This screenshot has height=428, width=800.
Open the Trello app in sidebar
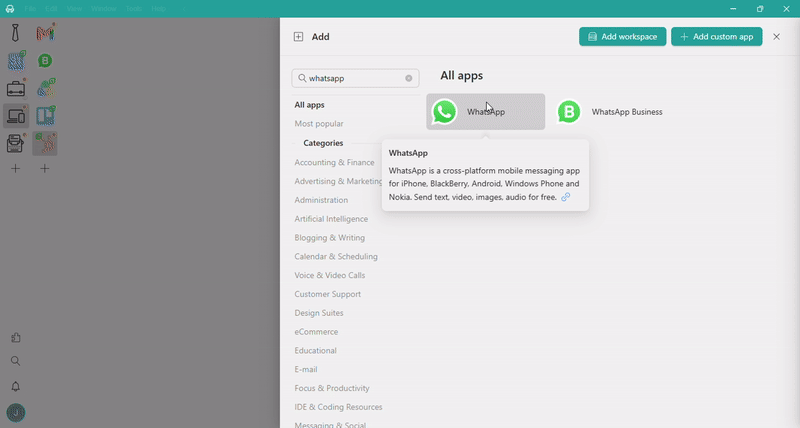click(45, 116)
